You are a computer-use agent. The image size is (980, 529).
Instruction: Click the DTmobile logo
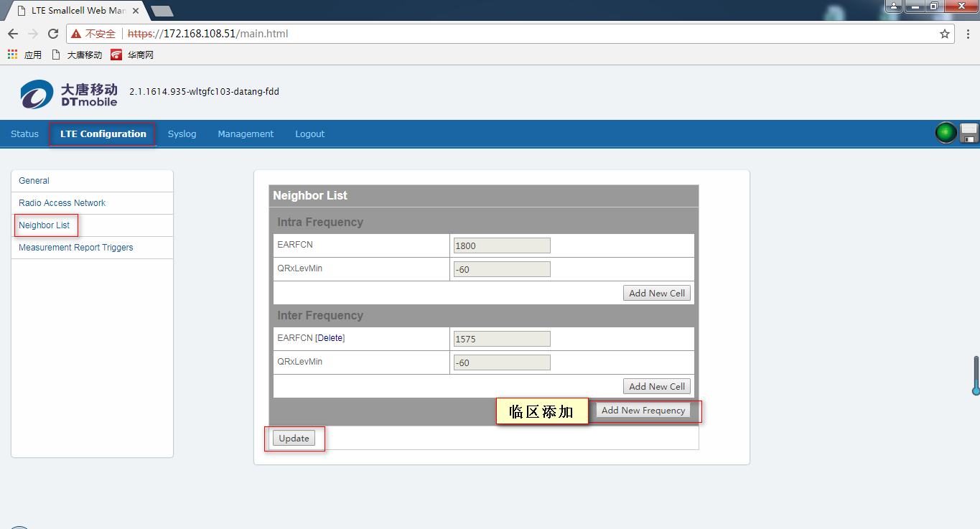(x=68, y=94)
